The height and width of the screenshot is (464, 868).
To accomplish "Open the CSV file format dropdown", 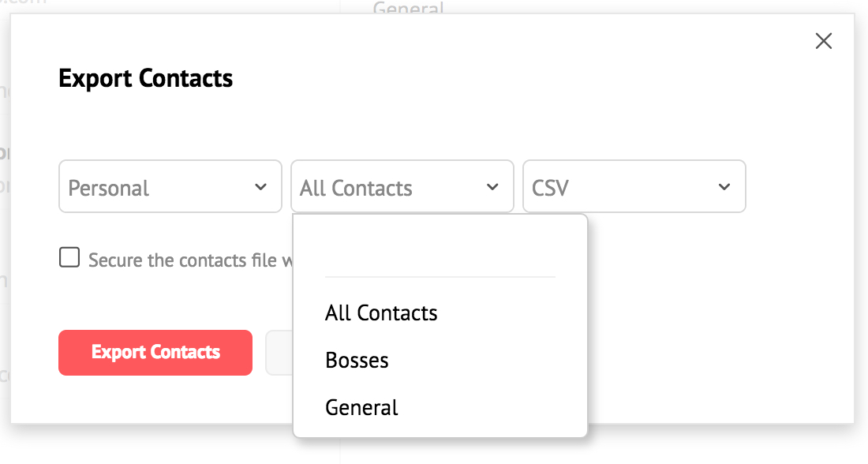I will 634,187.
